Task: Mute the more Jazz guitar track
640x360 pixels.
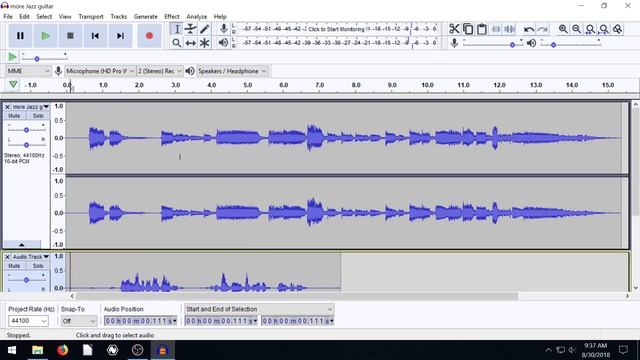Action: click(x=14, y=116)
